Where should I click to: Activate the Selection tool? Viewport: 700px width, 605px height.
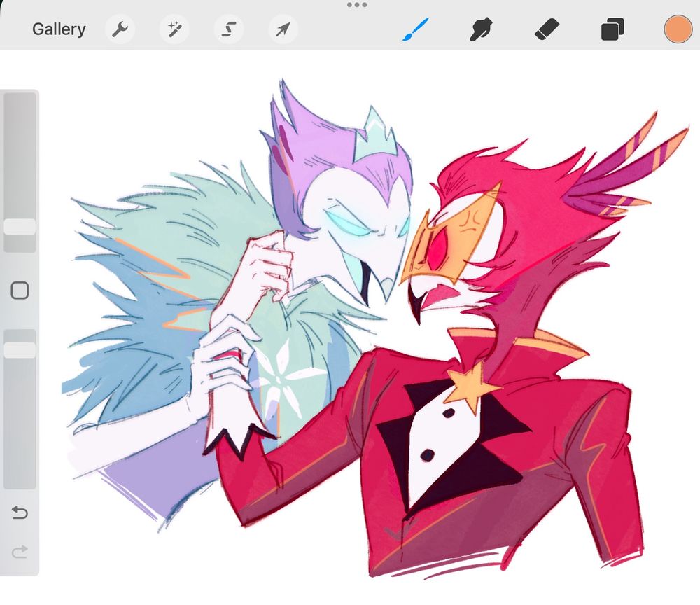pos(229,29)
